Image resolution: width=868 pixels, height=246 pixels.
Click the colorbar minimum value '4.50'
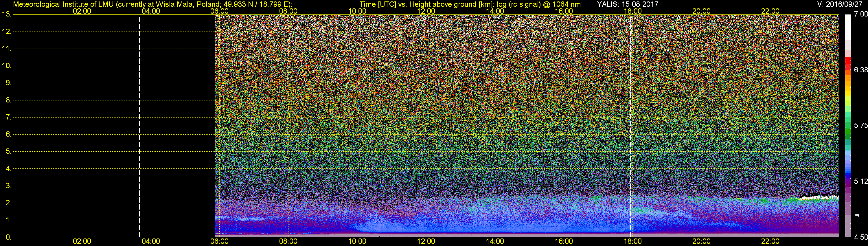tap(860, 237)
